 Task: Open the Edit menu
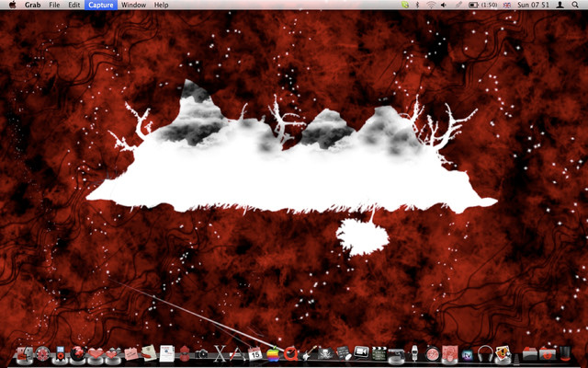(74, 5)
